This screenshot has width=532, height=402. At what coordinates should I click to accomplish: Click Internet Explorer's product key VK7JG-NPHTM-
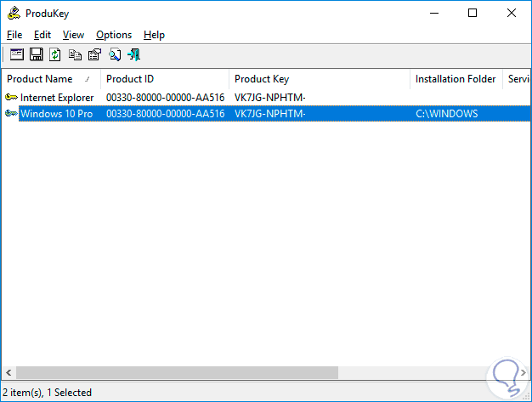270,98
